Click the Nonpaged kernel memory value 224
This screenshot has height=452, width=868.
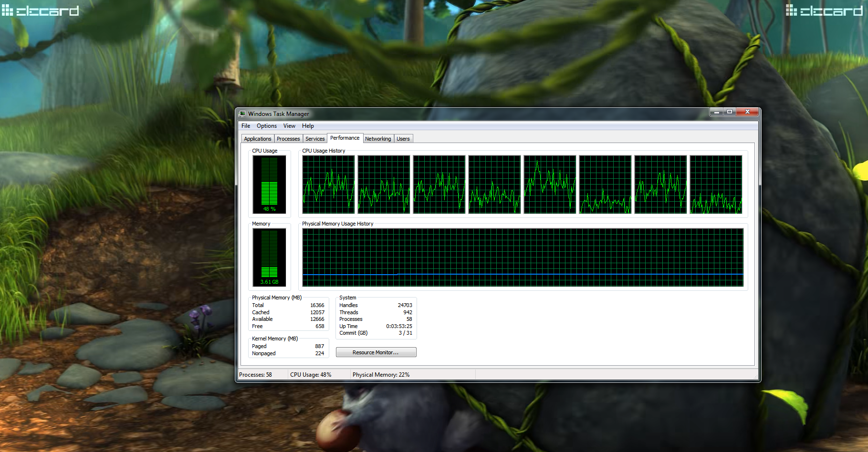(320, 353)
